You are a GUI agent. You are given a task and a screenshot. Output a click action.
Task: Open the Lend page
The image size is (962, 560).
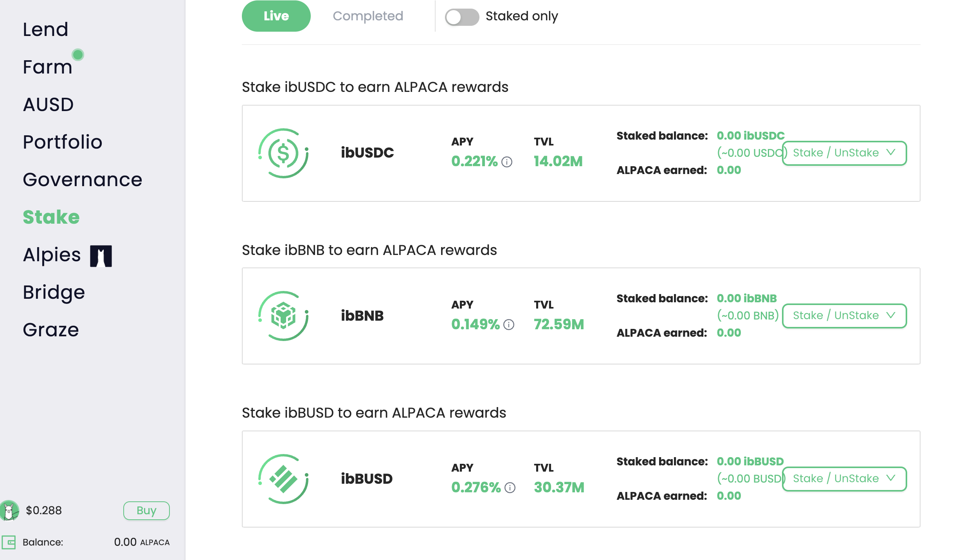click(x=45, y=29)
